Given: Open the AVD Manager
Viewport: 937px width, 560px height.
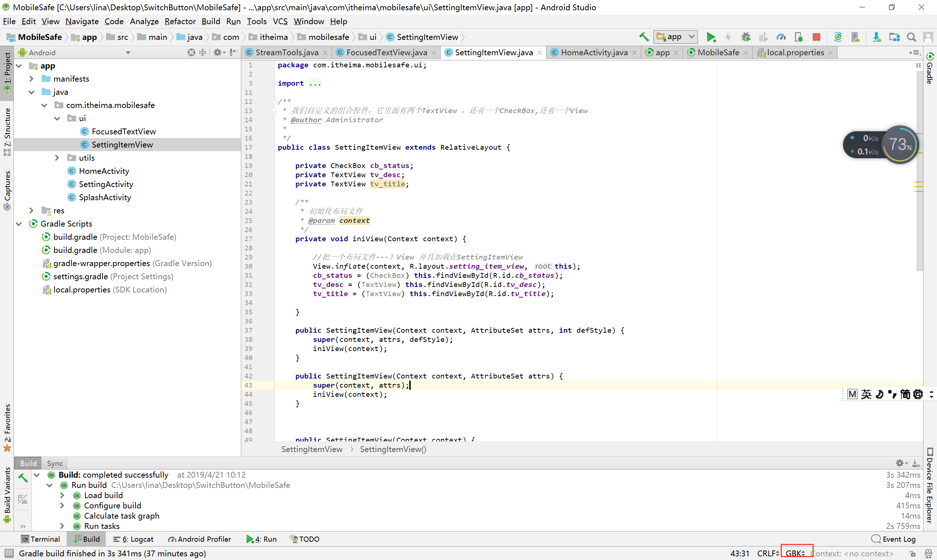Looking at the screenshot, I should (x=855, y=37).
